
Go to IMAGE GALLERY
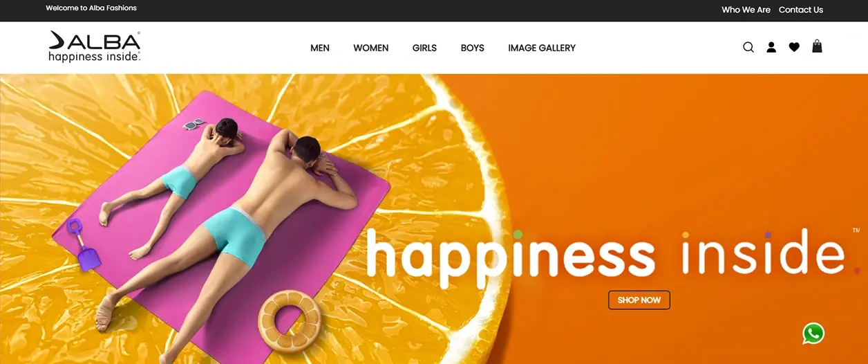pos(542,48)
